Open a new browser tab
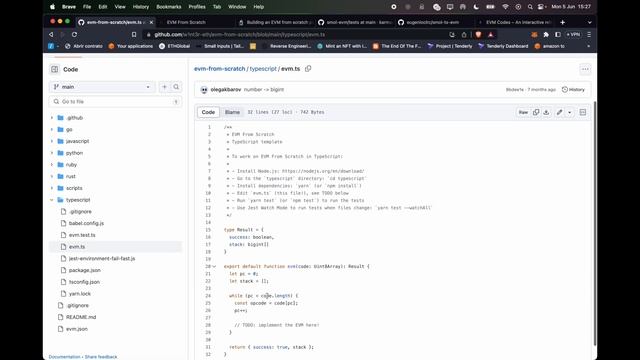 pos(562,22)
